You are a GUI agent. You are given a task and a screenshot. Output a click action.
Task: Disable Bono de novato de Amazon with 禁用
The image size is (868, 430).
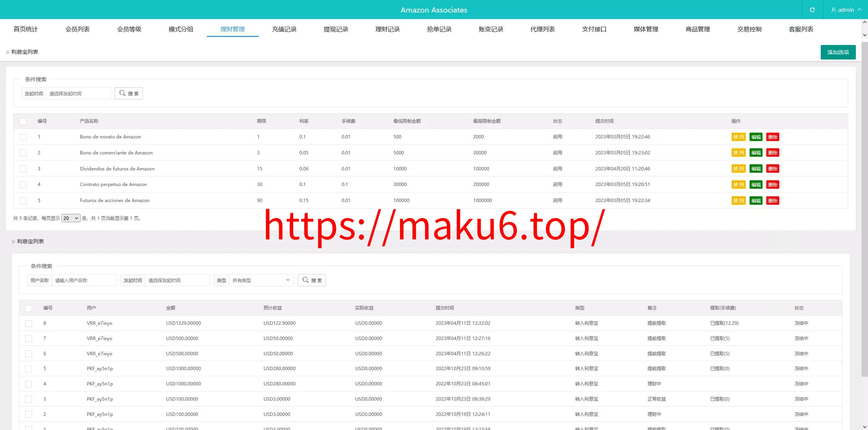click(x=739, y=137)
